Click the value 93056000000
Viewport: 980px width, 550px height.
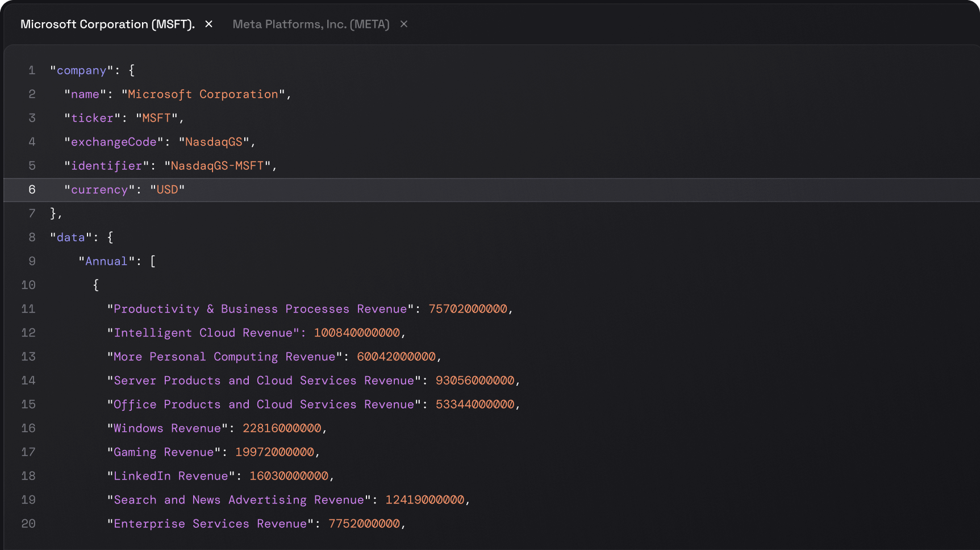click(475, 381)
